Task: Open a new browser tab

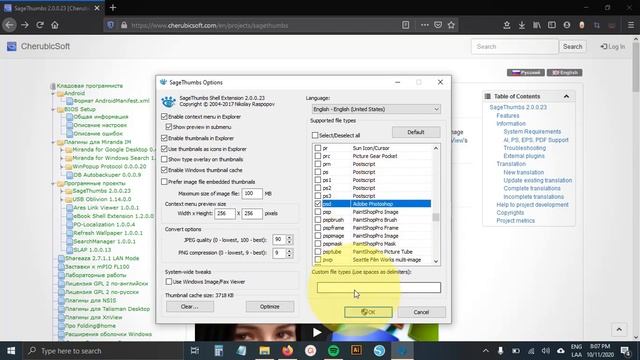Action: point(113,8)
